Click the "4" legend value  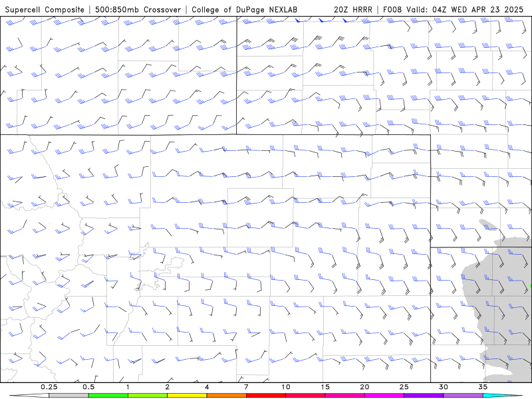coord(207,387)
